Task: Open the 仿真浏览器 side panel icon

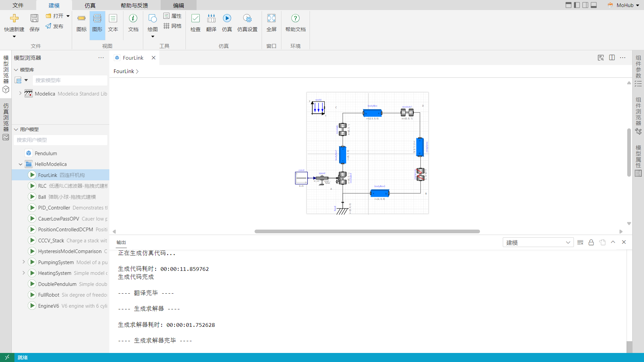Action: click(x=6, y=137)
